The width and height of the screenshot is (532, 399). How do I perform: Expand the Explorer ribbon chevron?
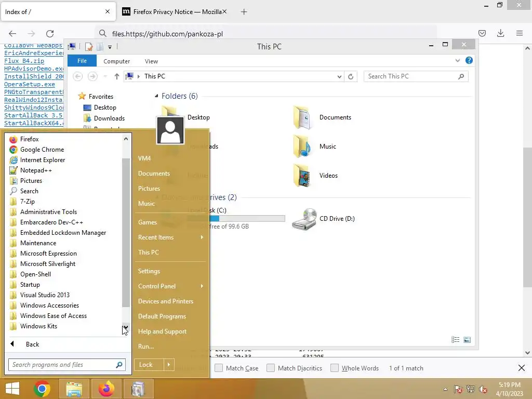click(458, 60)
